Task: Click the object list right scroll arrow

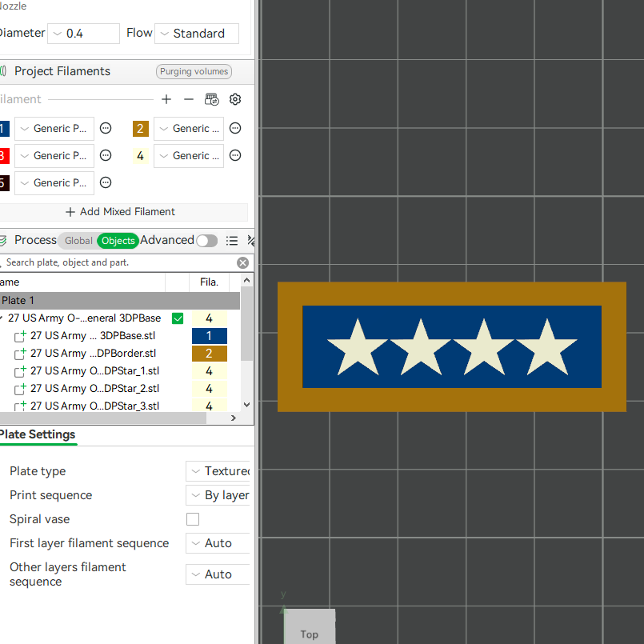Action: pos(234,418)
